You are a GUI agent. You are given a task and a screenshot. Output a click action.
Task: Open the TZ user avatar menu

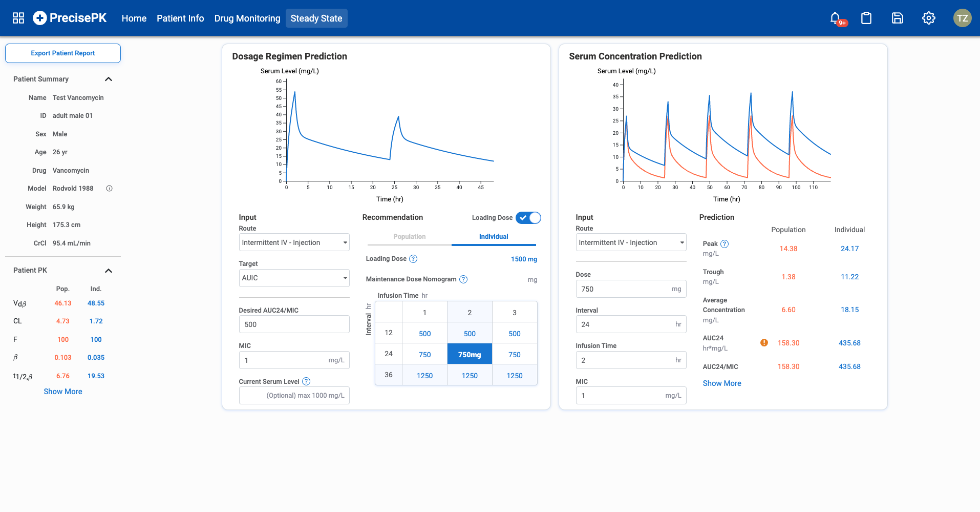[x=962, y=18]
